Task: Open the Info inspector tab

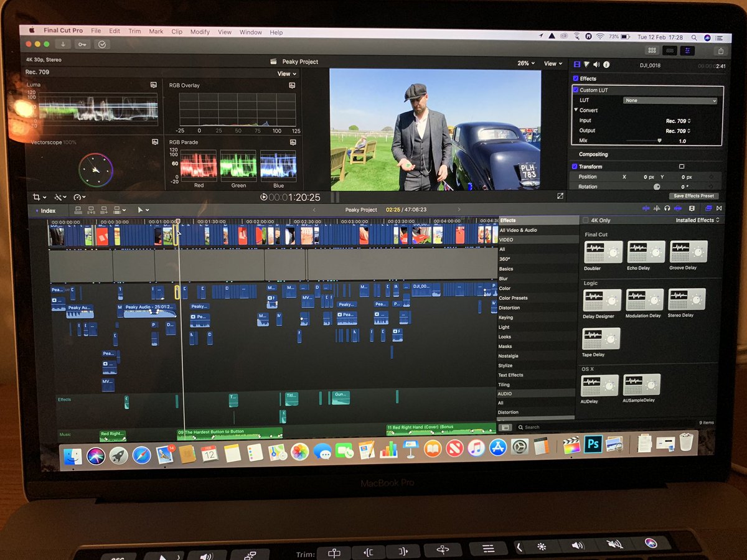Action: (x=606, y=64)
